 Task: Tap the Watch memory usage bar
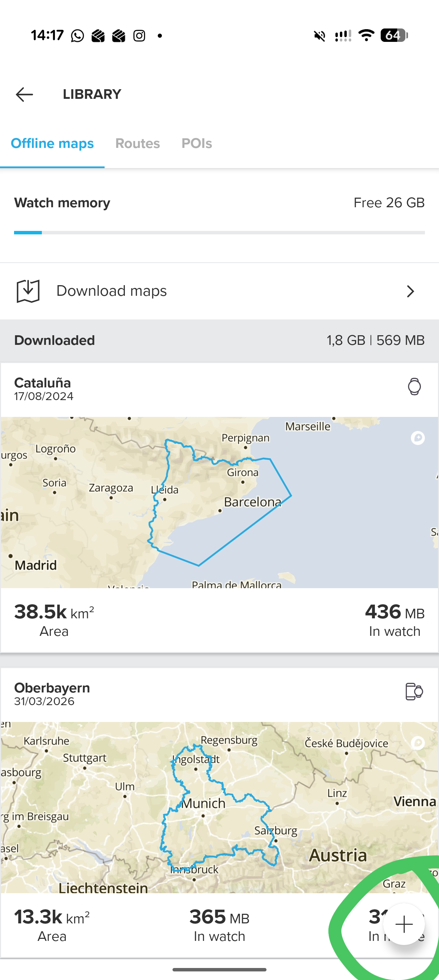[219, 232]
